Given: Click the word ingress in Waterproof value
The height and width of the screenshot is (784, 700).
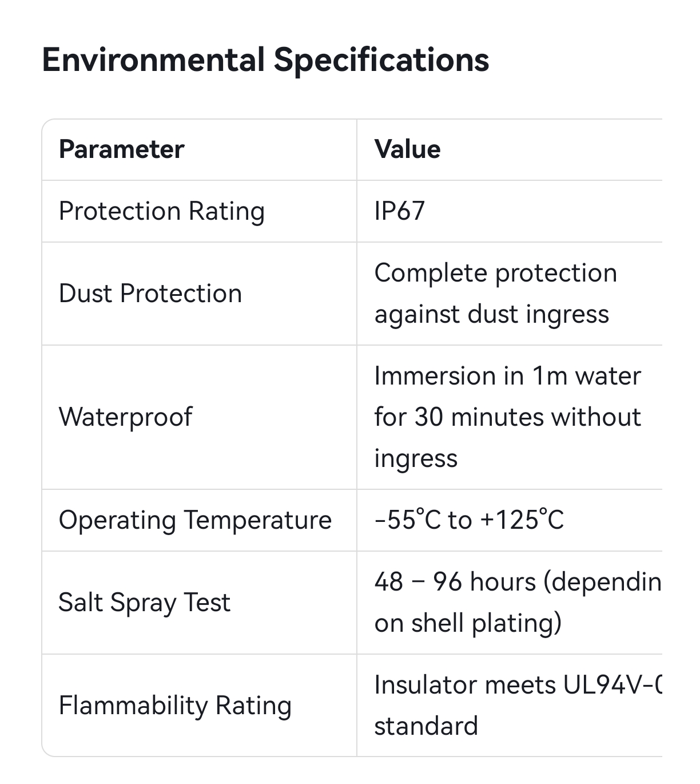Looking at the screenshot, I should (416, 459).
